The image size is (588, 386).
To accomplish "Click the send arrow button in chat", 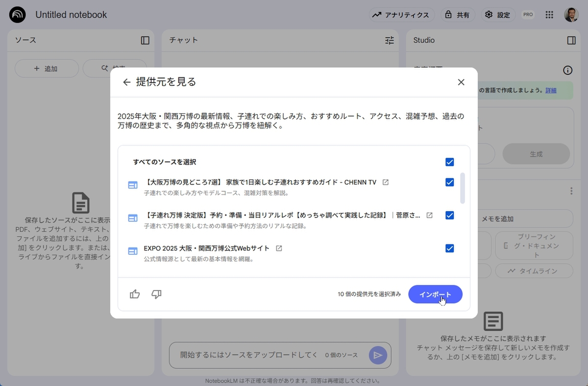I will 378,355.
